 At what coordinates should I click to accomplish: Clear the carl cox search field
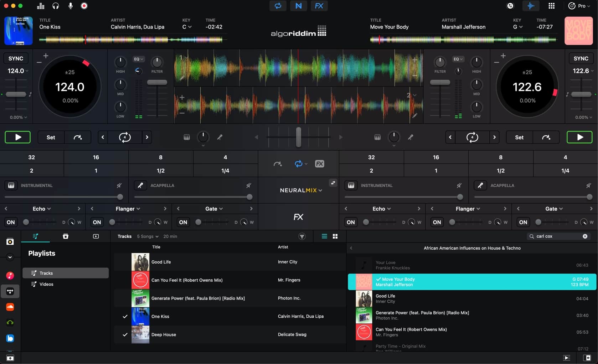pos(585,236)
